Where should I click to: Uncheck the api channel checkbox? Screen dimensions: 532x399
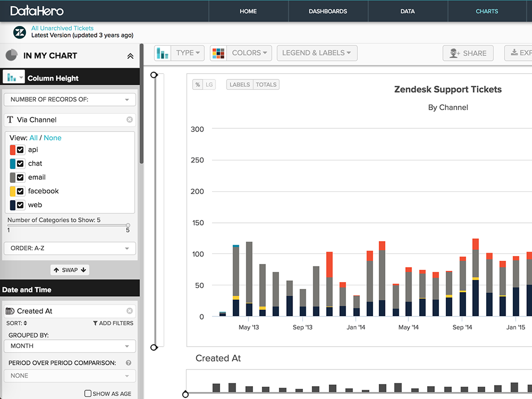20,150
